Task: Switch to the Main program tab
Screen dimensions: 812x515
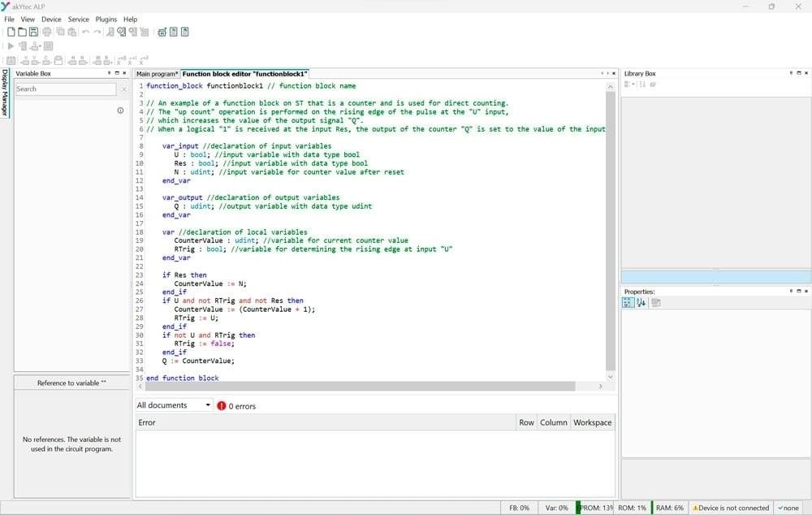Action: coord(156,73)
